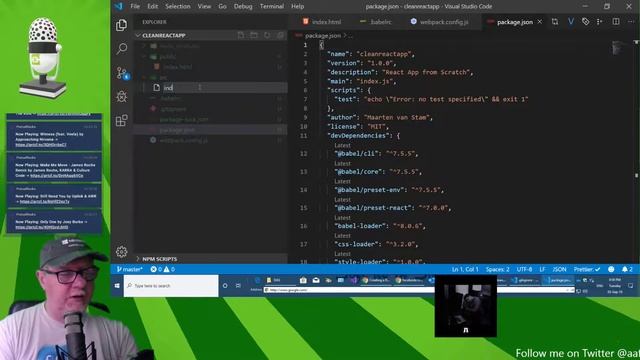Open the Debug menu
The image size is (640, 360).
point(243,7)
